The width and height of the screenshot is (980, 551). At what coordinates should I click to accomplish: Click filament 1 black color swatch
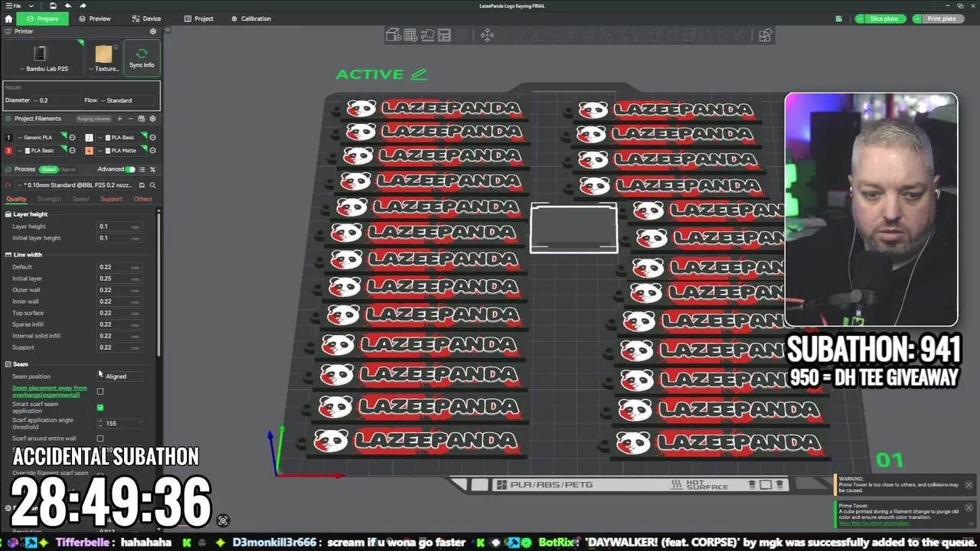8,138
